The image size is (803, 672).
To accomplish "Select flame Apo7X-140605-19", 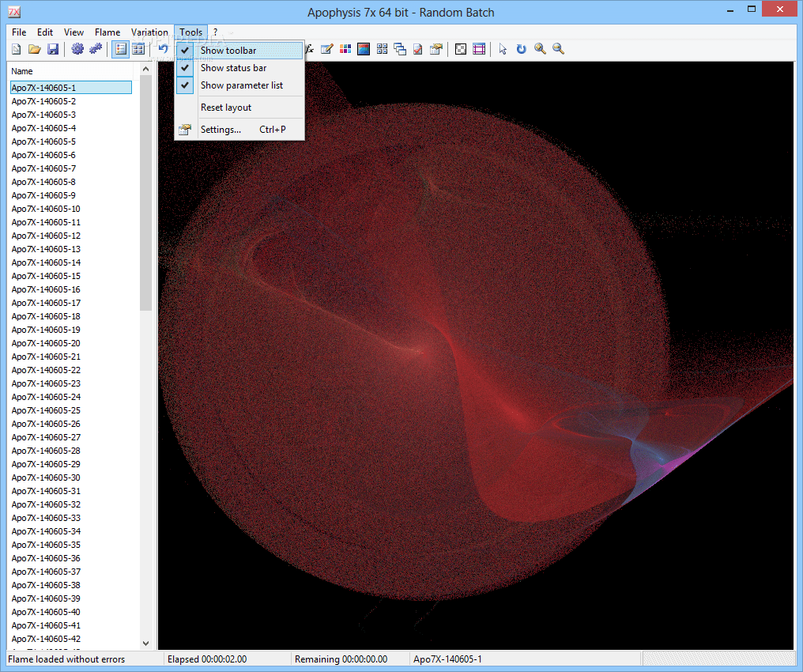I will click(46, 330).
